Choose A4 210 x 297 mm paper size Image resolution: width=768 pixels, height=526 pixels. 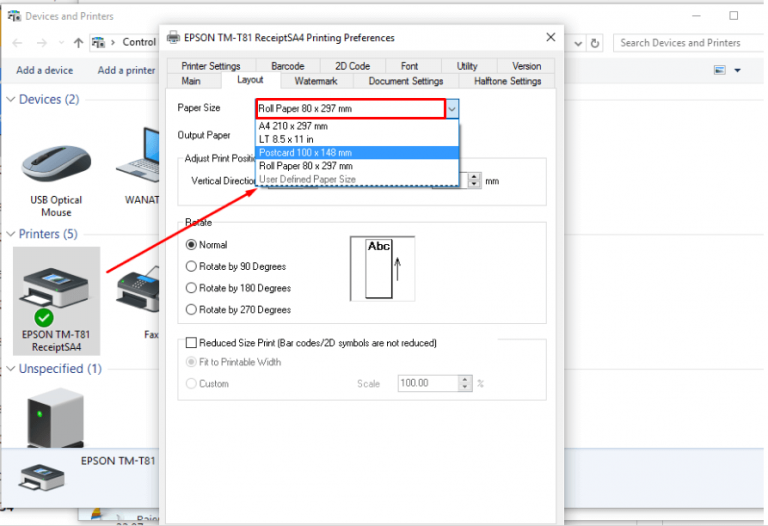tap(357, 126)
